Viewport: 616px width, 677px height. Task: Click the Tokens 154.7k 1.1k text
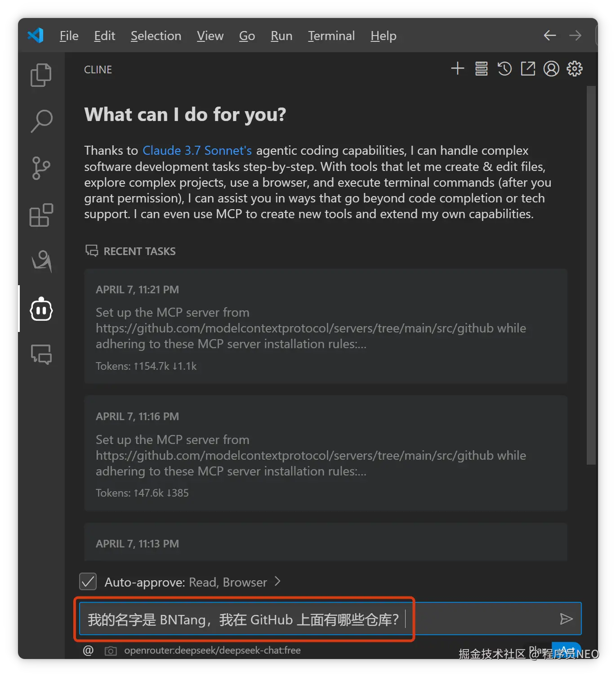pyautogui.click(x=146, y=366)
